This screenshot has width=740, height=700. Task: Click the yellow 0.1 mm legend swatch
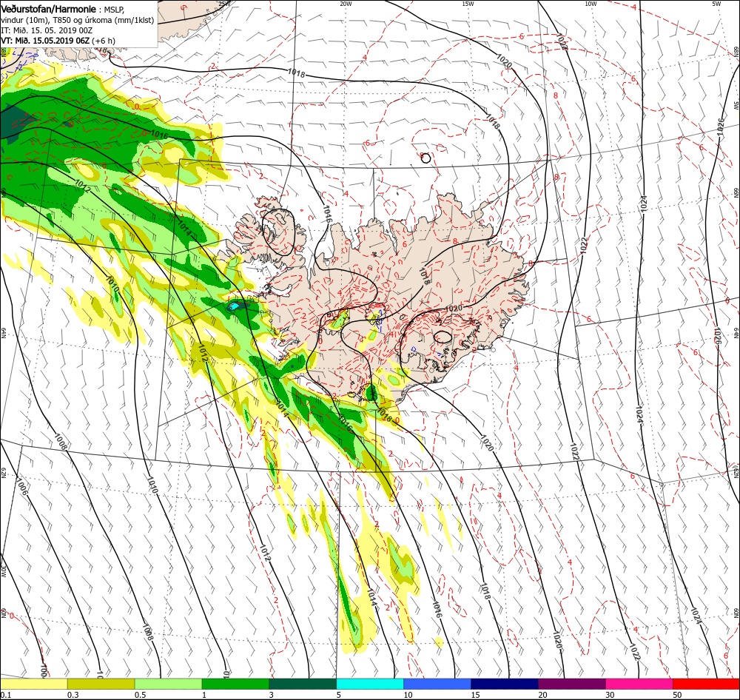coord(34,684)
